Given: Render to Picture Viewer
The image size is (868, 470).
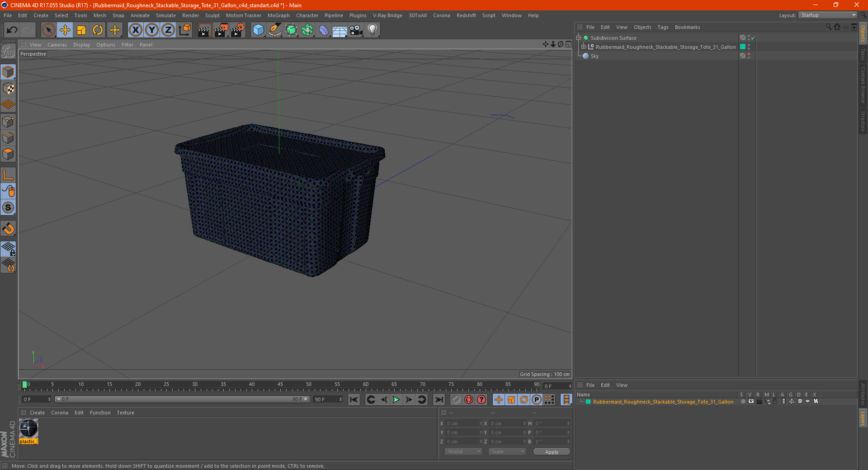Looking at the screenshot, I should [221, 30].
